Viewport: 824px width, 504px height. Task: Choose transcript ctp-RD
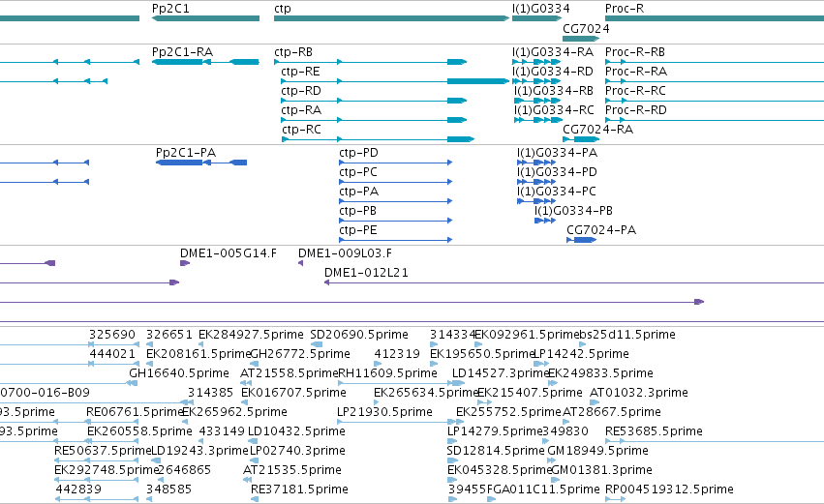point(301,91)
